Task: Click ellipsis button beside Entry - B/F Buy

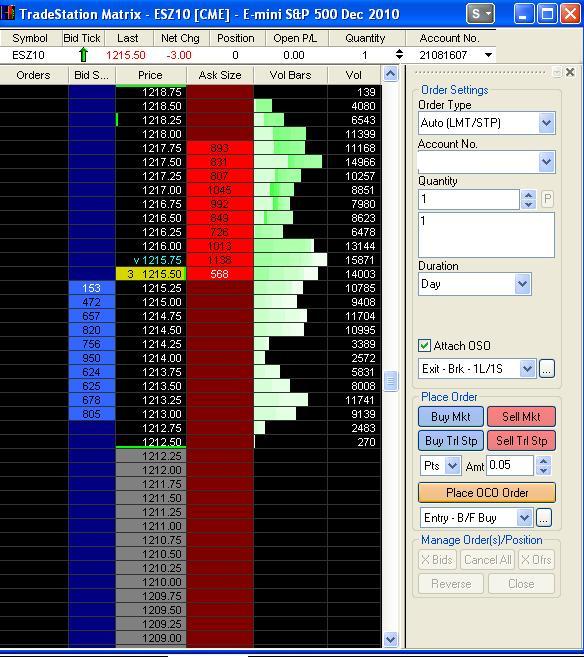Action: (543, 518)
